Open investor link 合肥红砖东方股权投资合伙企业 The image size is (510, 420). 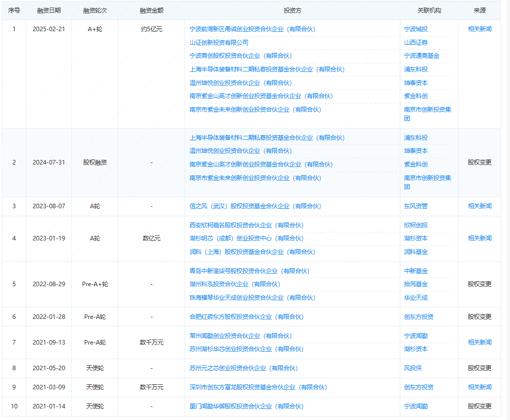pos(246,316)
